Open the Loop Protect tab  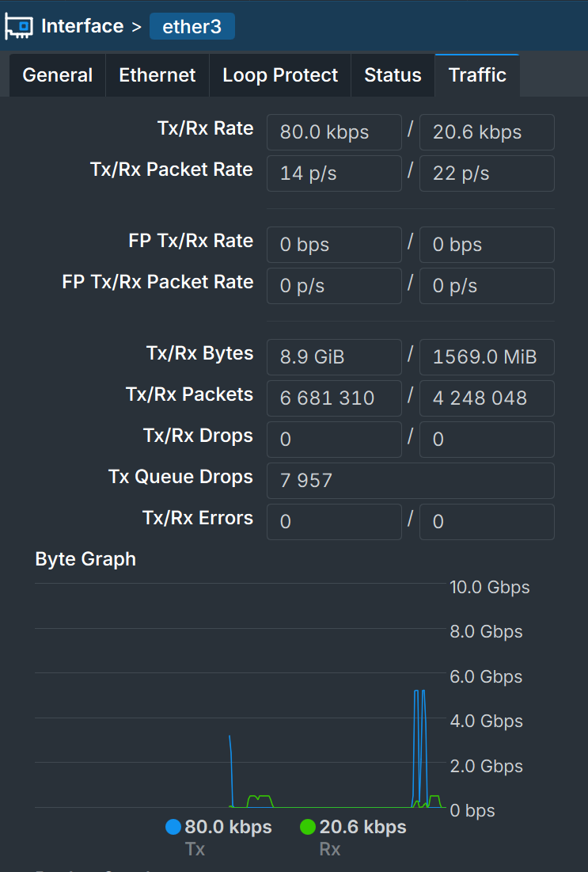pos(280,75)
